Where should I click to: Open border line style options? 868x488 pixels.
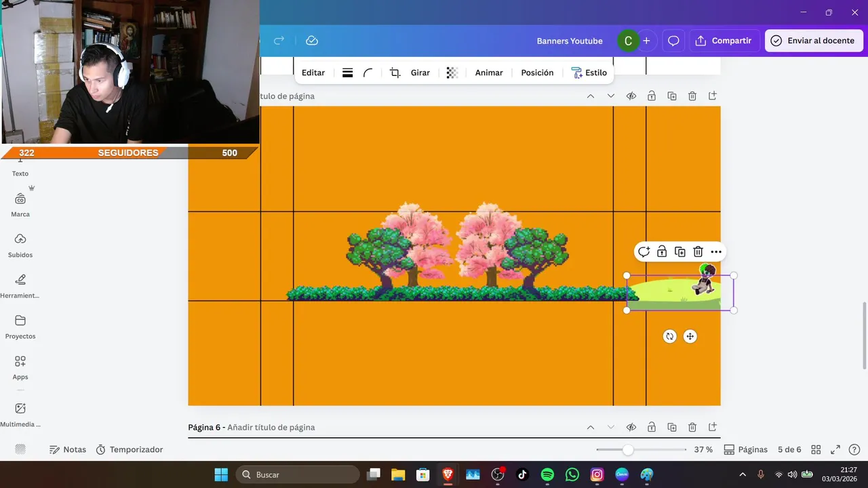coord(347,73)
